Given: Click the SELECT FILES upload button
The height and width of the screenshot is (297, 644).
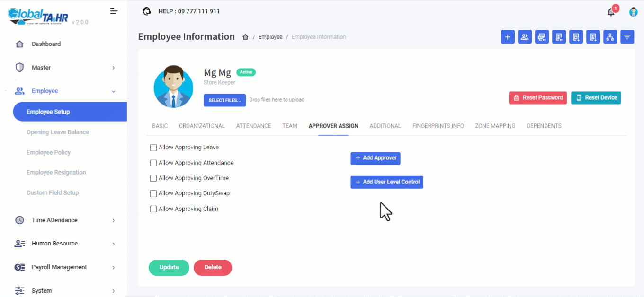Looking at the screenshot, I should pyautogui.click(x=225, y=100).
